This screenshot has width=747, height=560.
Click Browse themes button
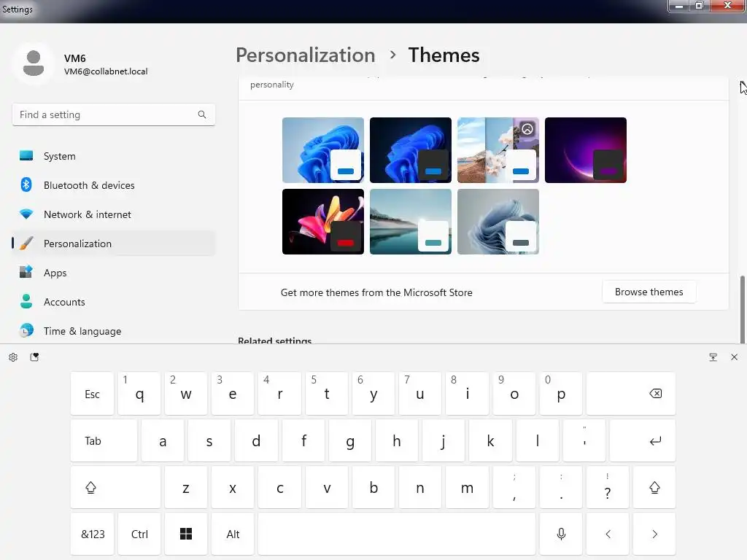pyautogui.click(x=649, y=292)
